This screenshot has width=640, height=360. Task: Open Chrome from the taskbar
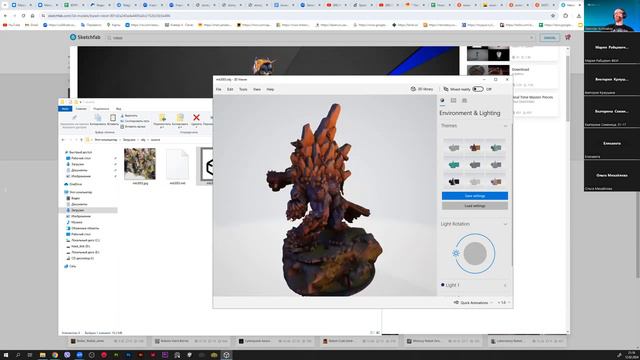55,355
